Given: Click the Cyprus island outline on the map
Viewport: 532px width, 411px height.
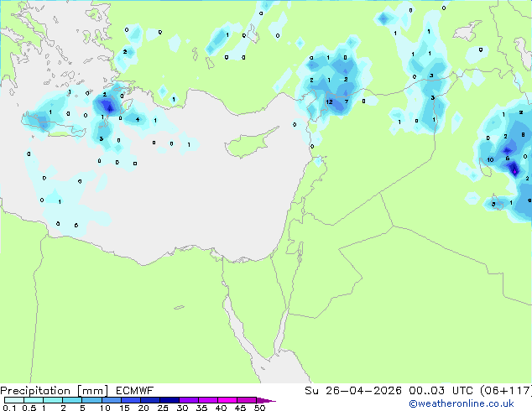Looking at the screenshot, I should click(x=251, y=143).
